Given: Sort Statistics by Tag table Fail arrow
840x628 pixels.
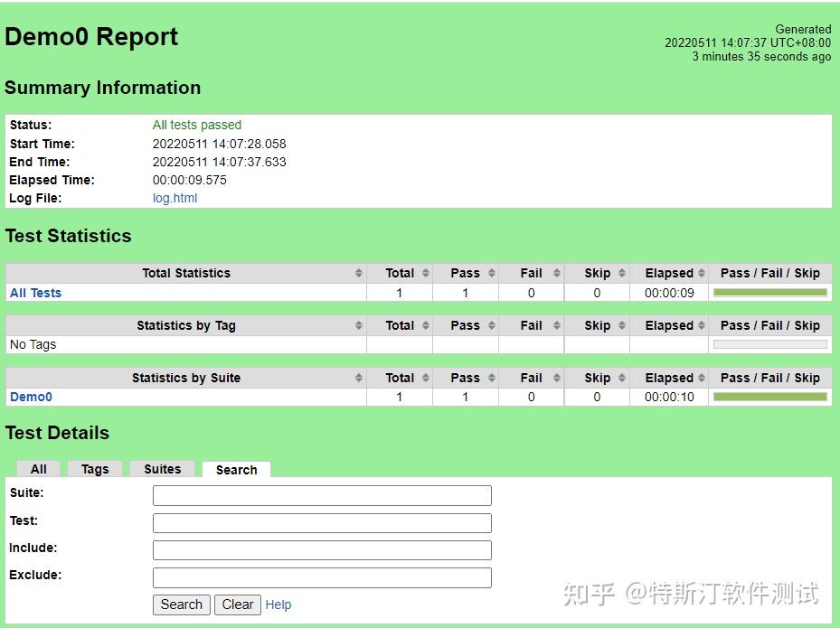Looking at the screenshot, I should tap(557, 325).
